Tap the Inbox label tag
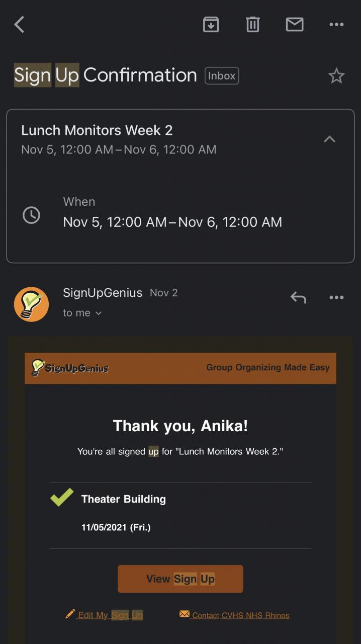This screenshot has height=644, width=361. pyautogui.click(x=222, y=76)
